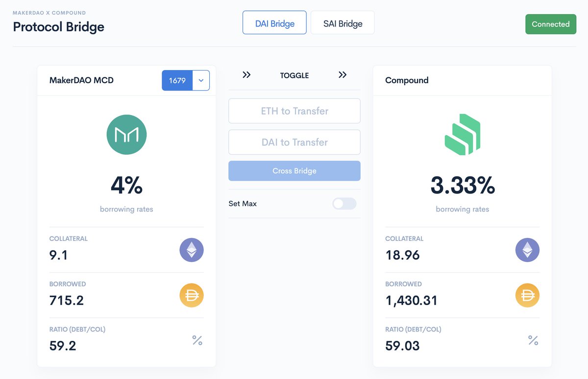Click the Compound collateral value 18.96

click(x=403, y=255)
